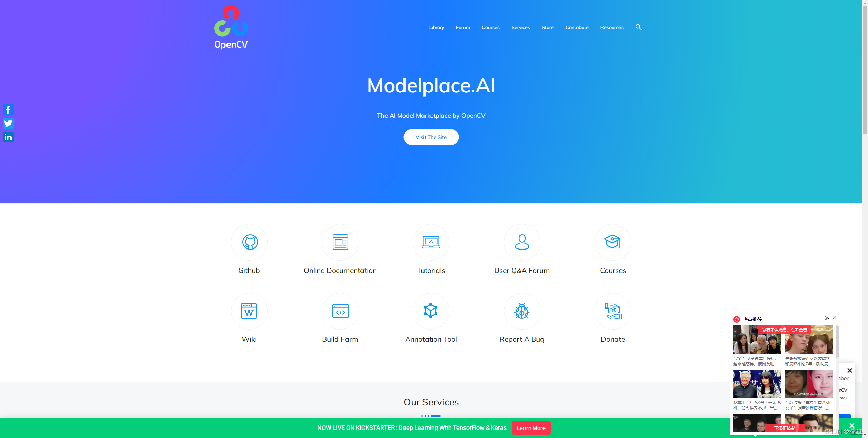The image size is (868, 438).
Task: Click the LinkedIn social icon
Action: coord(8,137)
